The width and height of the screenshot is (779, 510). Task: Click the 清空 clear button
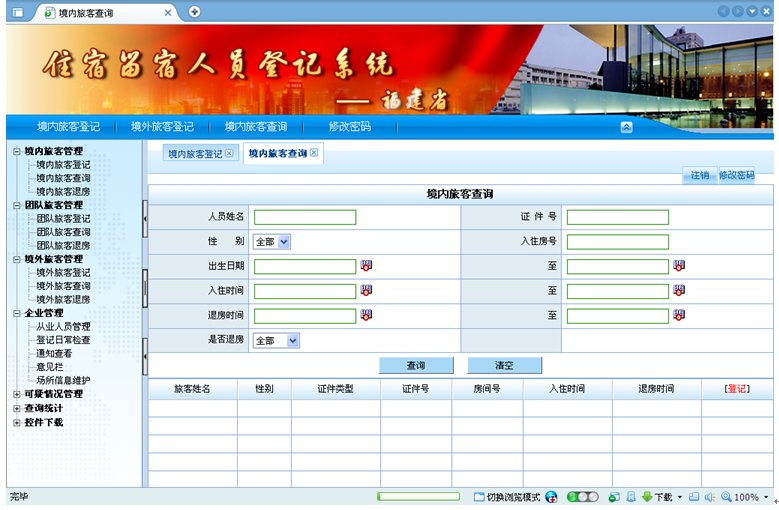504,365
